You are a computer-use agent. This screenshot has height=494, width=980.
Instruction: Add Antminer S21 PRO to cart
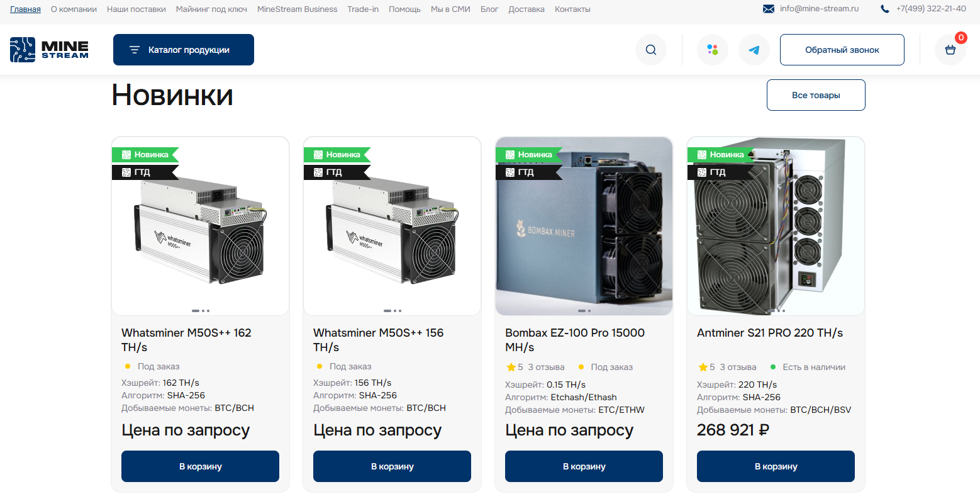776,466
